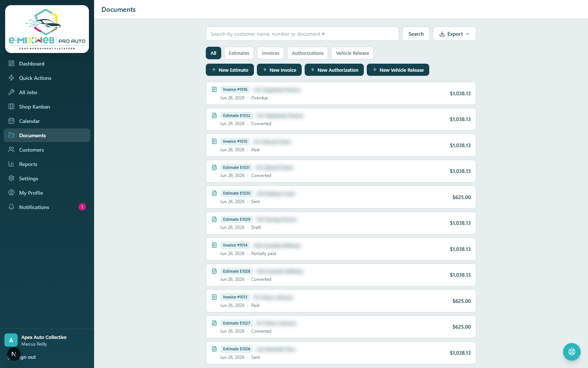Create a New Estimate

230,70
